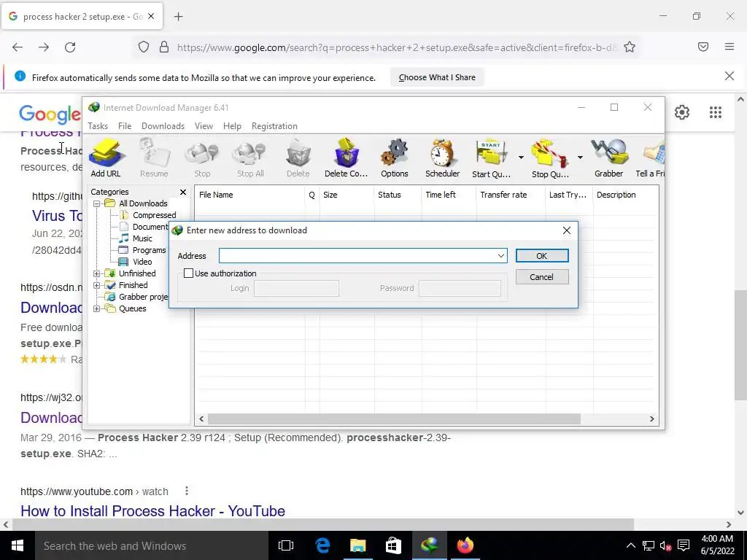Click the Stop Queue icon

(550, 158)
